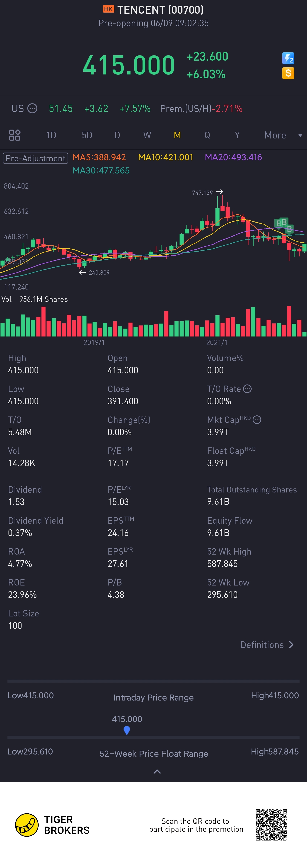Tap the MA5:388.942 indicator label
This screenshot has height=868, width=307.
point(99,157)
